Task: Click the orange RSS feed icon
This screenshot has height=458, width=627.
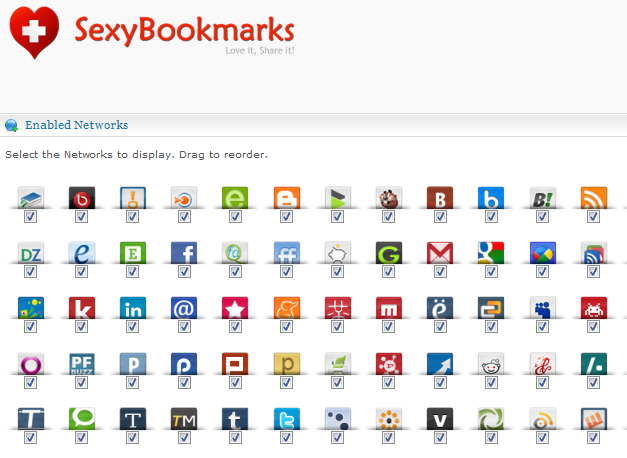Action: pyautogui.click(x=593, y=198)
